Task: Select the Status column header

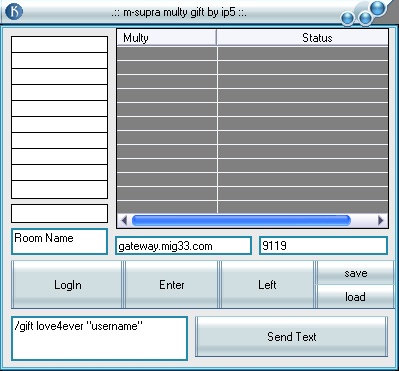Action: pyautogui.click(x=302, y=38)
